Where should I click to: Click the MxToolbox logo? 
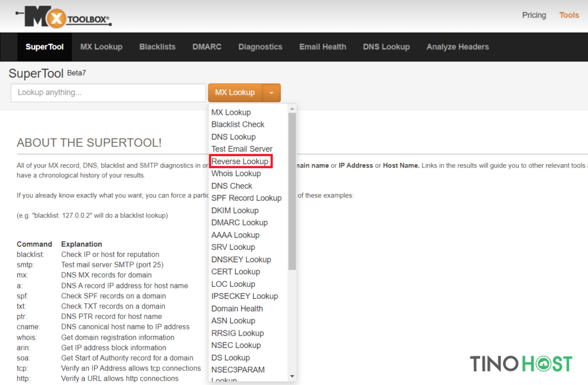64,17
